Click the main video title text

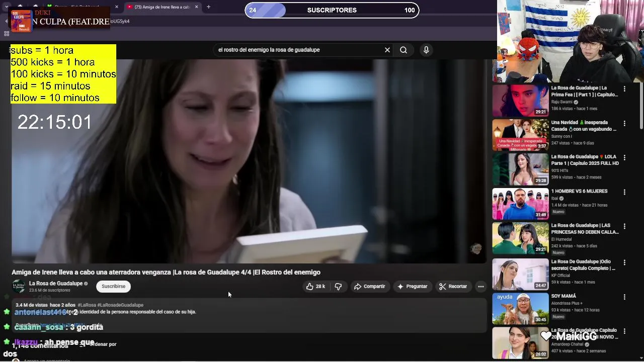coord(166,272)
